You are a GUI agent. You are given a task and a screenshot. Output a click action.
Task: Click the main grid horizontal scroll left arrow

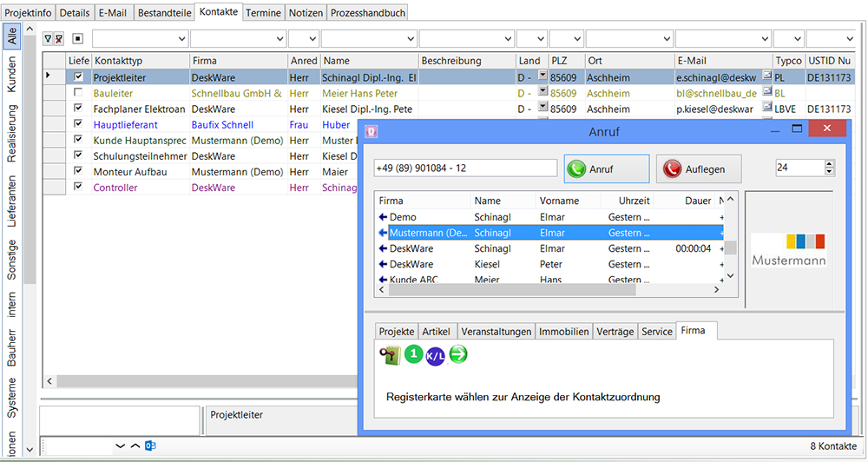[49, 381]
